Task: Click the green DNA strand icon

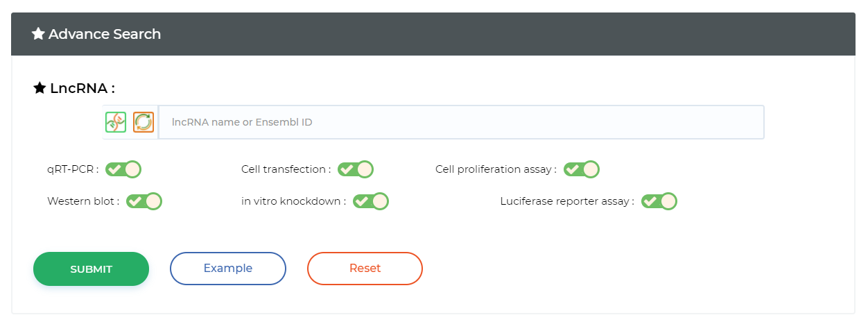Action: (116, 122)
